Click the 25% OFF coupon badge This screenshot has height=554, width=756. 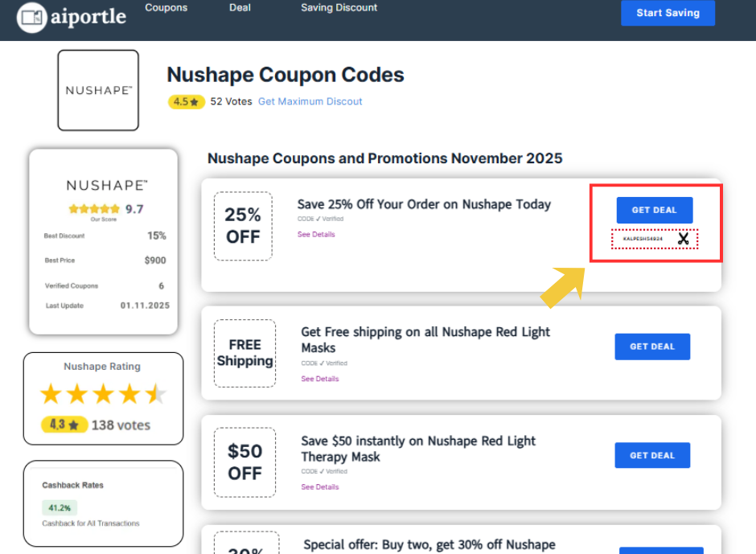click(x=243, y=226)
